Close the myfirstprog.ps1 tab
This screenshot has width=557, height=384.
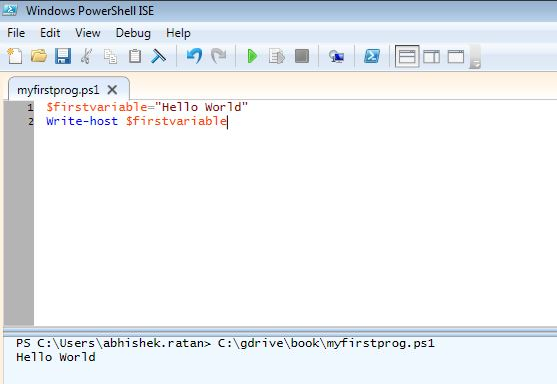pyautogui.click(x=112, y=90)
